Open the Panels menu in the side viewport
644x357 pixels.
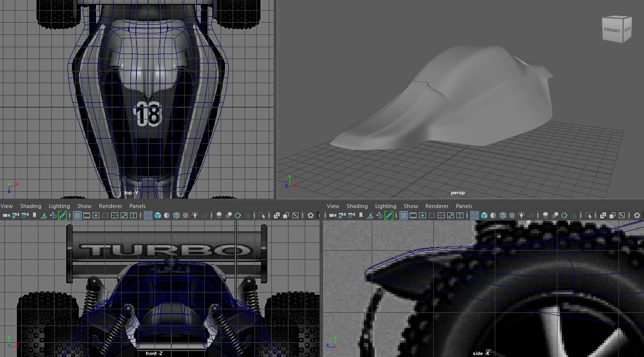tap(464, 206)
